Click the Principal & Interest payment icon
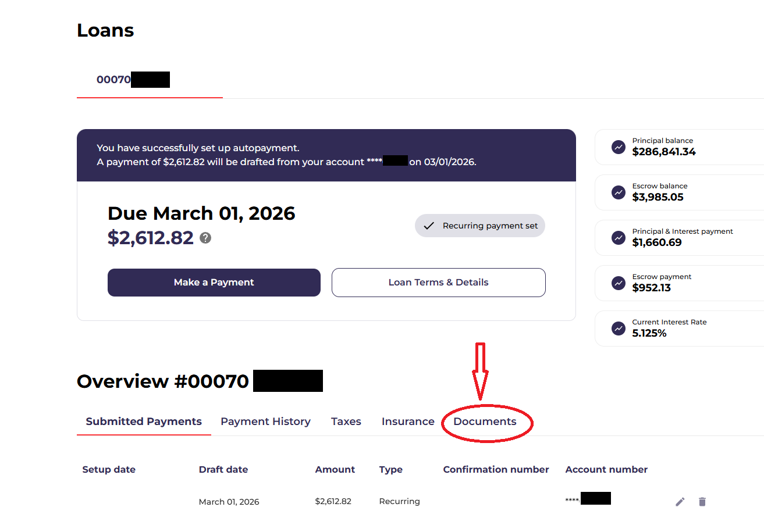This screenshot has width=764, height=532. (619, 238)
